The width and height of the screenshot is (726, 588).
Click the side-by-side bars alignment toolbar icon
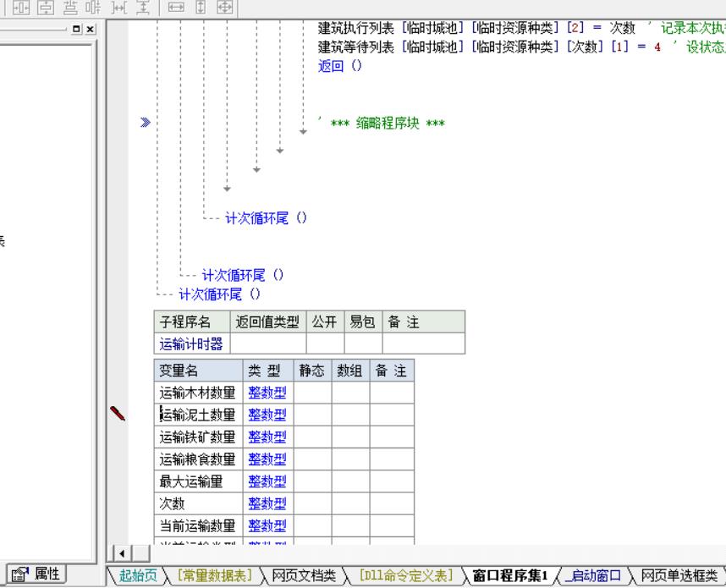[94, 7]
